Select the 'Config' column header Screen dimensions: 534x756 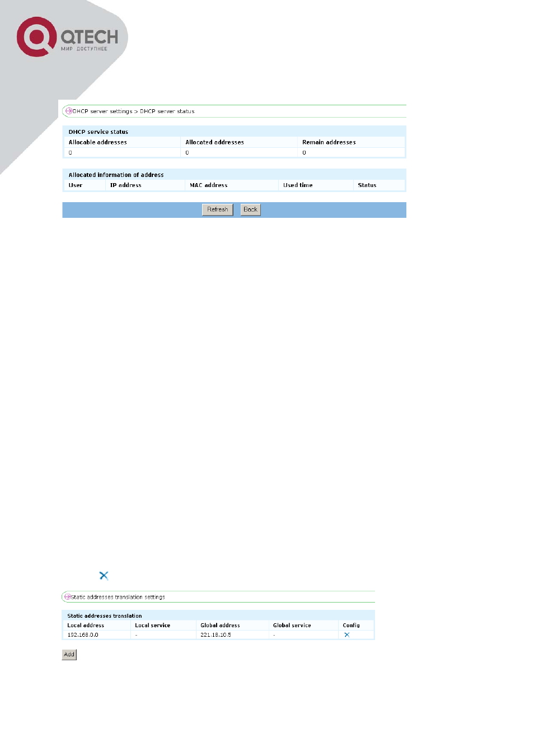point(352,626)
